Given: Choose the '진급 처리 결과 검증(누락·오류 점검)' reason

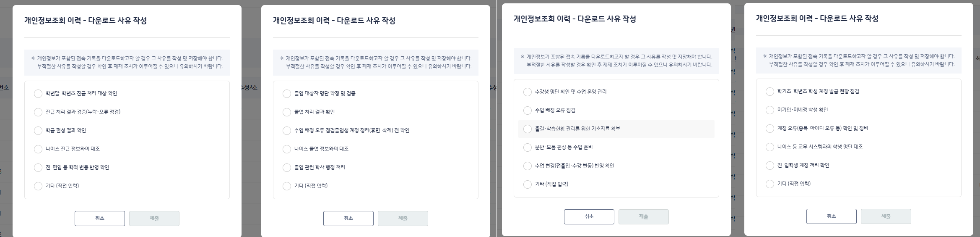Looking at the screenshot, I should pos(38,112).
